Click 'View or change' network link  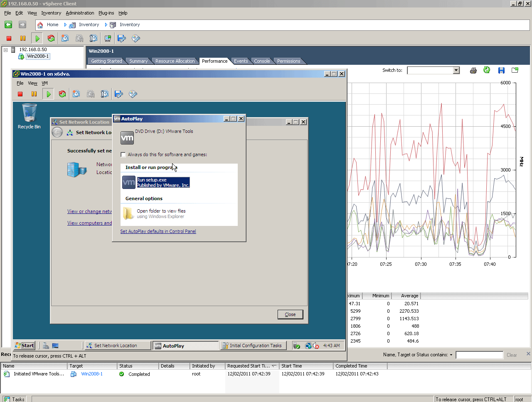(90, 211)
